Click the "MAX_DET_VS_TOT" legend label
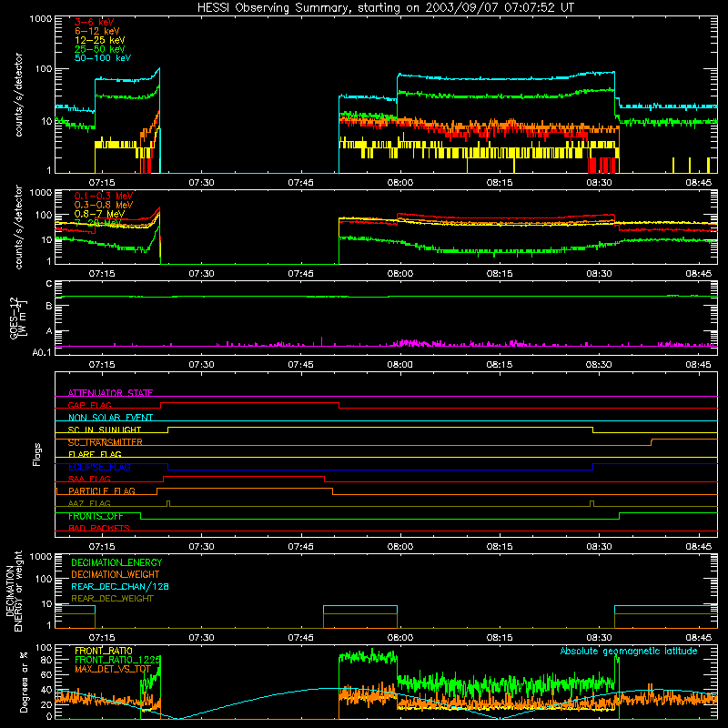Image resolution: width=728 pixels, height=728 pixels. pos(113,669)
